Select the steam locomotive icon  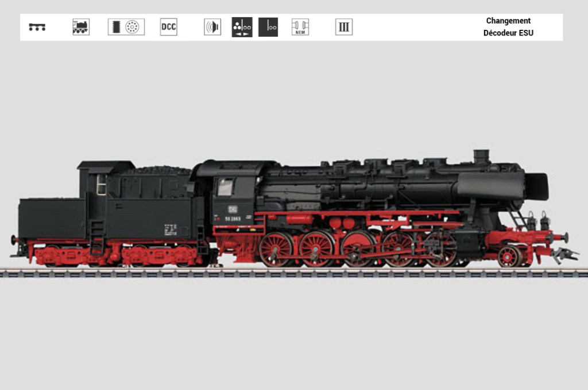[81, 27]
